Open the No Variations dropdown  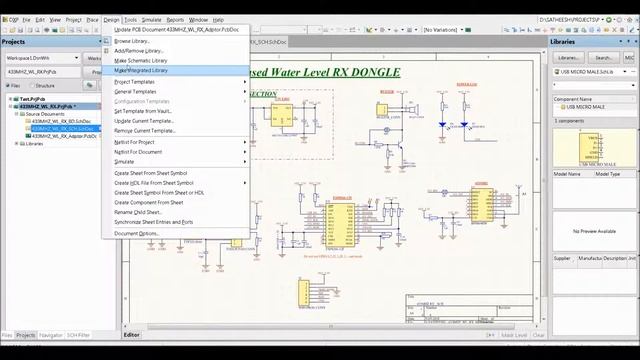(x=462, y=30)
